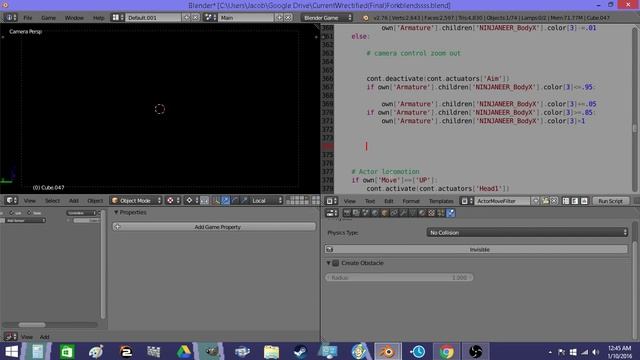
Task: Collapse the Create Obstacle panel
Action: (329, 263)
